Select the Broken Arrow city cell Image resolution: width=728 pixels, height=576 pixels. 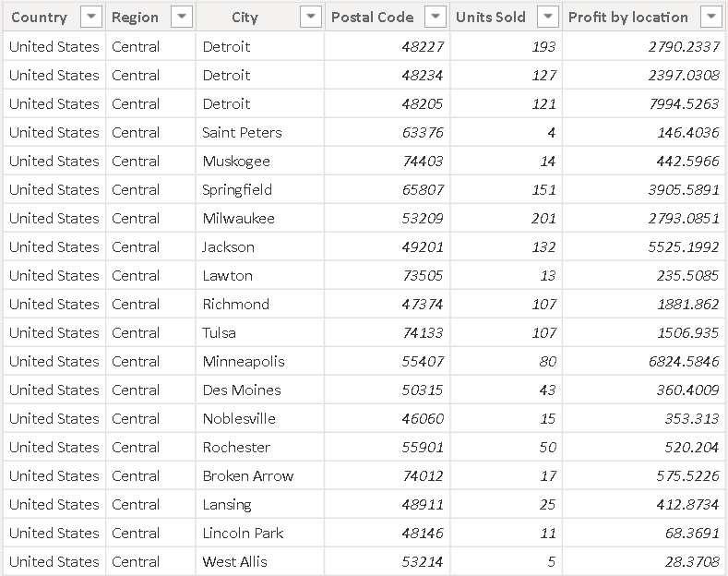(248, 475)
